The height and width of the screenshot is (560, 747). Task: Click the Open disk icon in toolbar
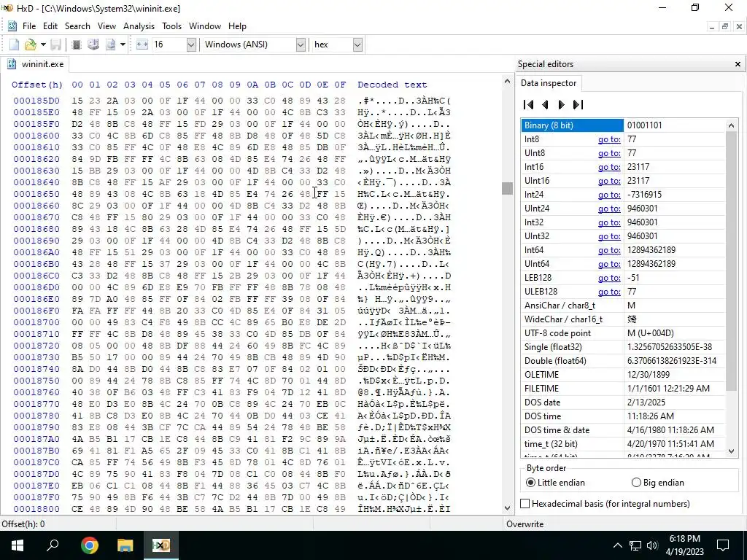click(93, 44)
